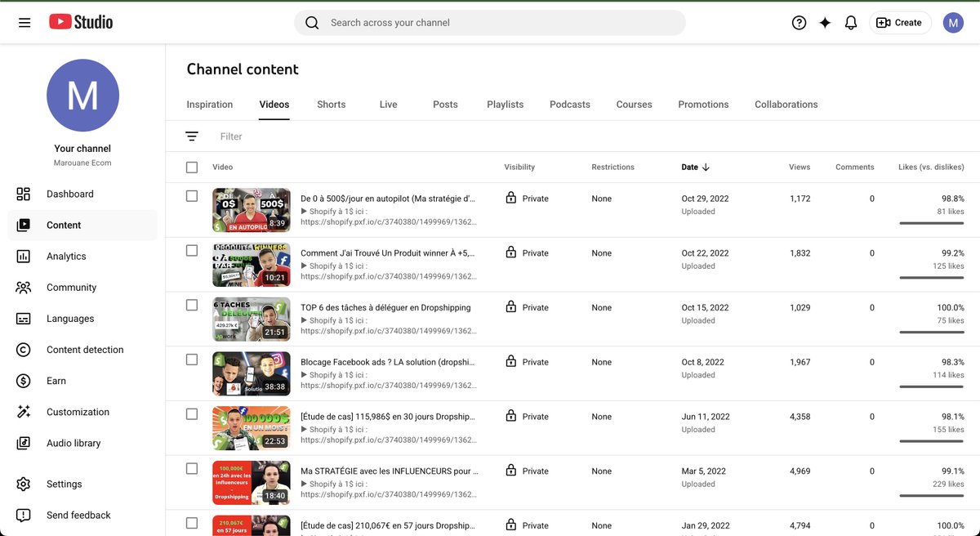Switch to the Podcasts tab
The height and width of the screenshot is (536, 980).
(570, 105)
